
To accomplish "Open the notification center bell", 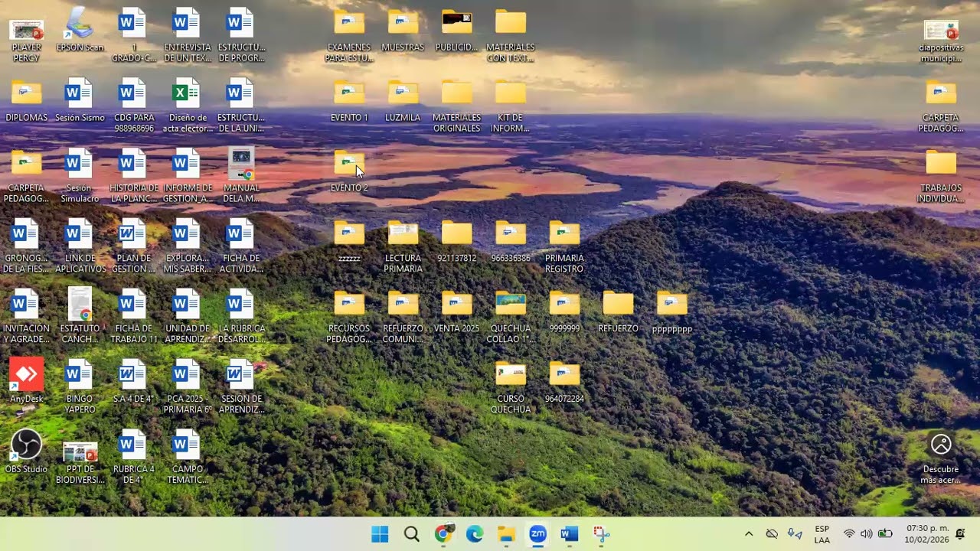I will pyautogui.click(x=961, y=533).
